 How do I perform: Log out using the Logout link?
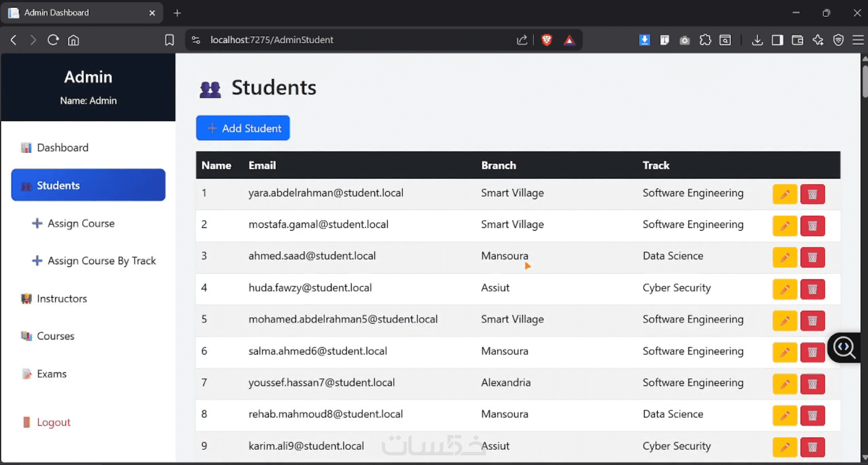tap(54, 422)
